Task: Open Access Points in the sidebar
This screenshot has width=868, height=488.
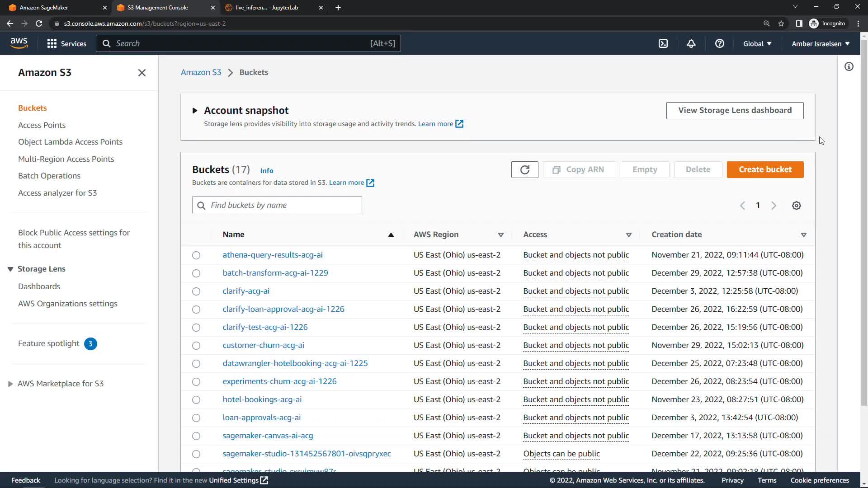Action: coord(42,125)
